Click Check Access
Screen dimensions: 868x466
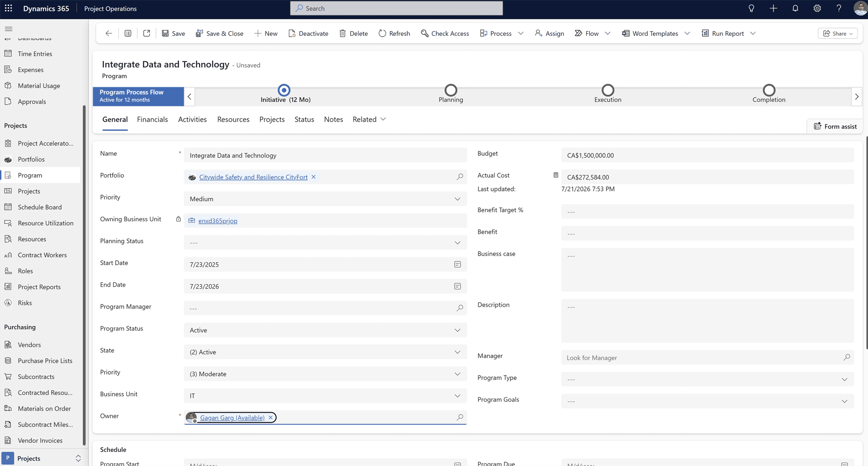445,33
